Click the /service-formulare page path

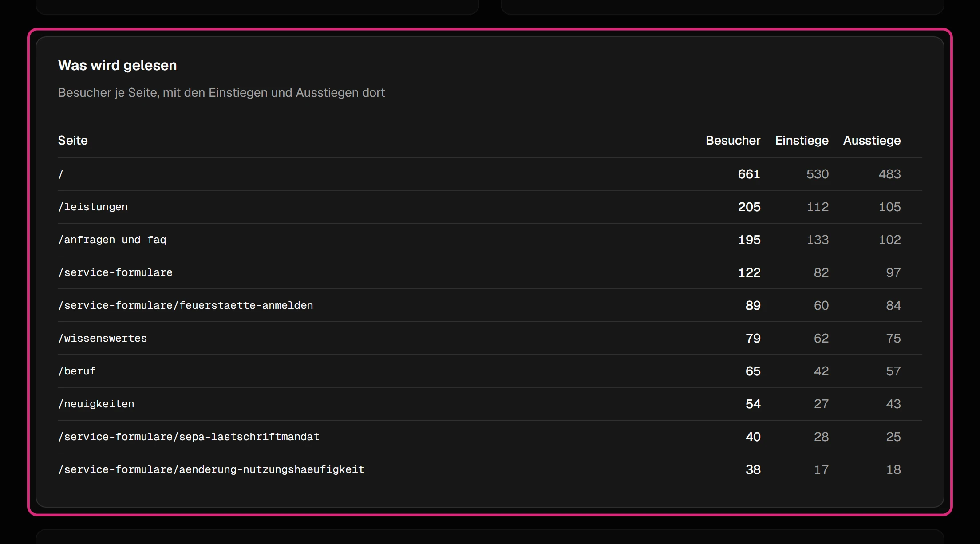115,272
